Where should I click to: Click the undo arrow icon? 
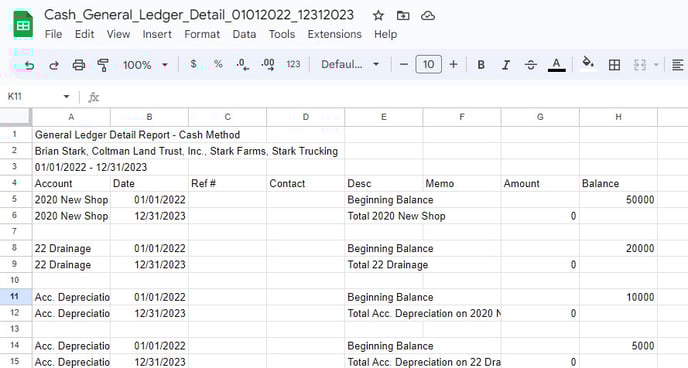pos(29,65)
